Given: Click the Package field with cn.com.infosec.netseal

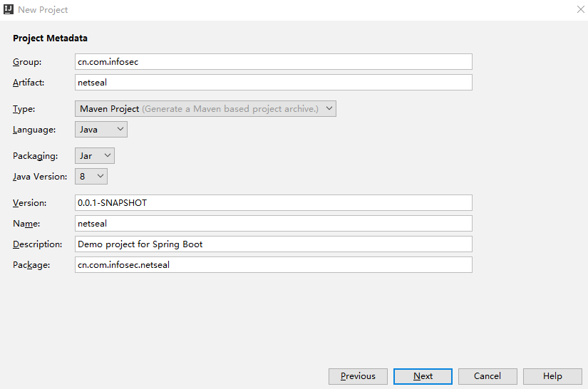Looking at the screenshot, I should click(x=274, y=264).
